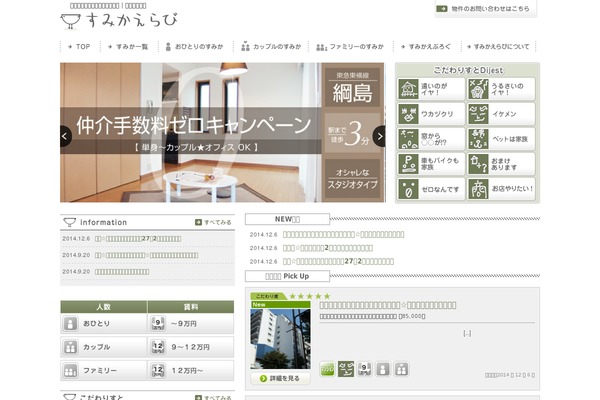Select ファミリーのすみか navigation item

[x=350, y=47]
